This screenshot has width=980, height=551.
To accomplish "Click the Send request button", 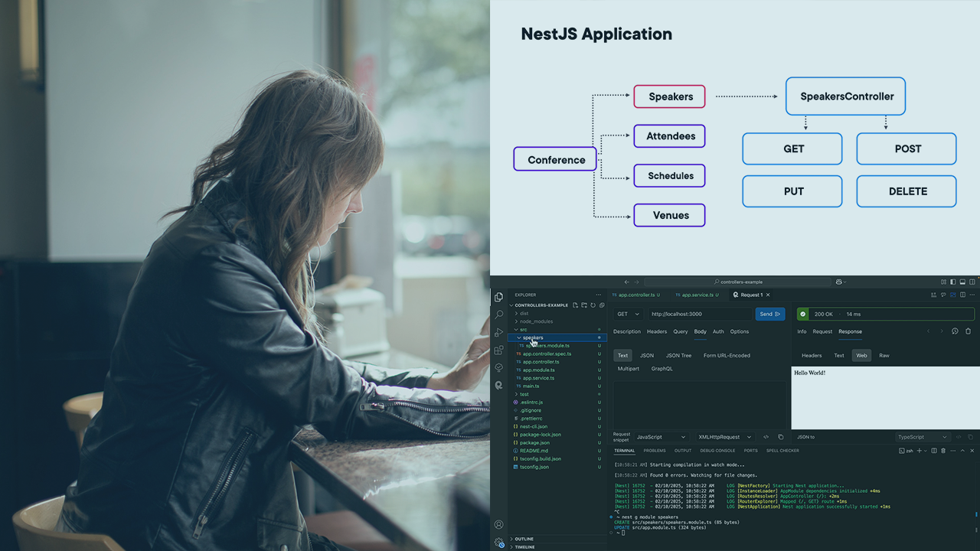I will click(769, 314).
